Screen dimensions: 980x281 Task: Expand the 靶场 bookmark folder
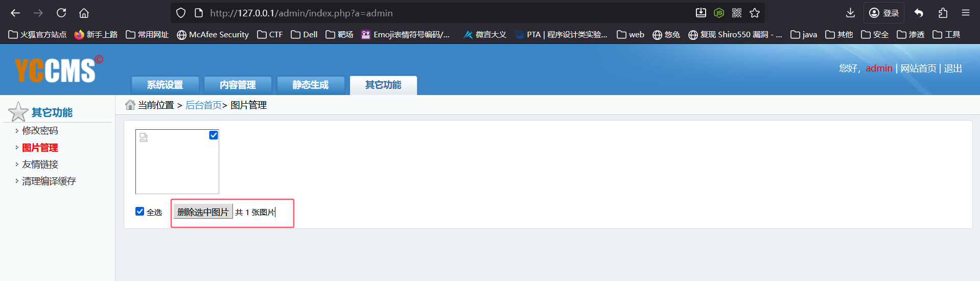(339, 34)
